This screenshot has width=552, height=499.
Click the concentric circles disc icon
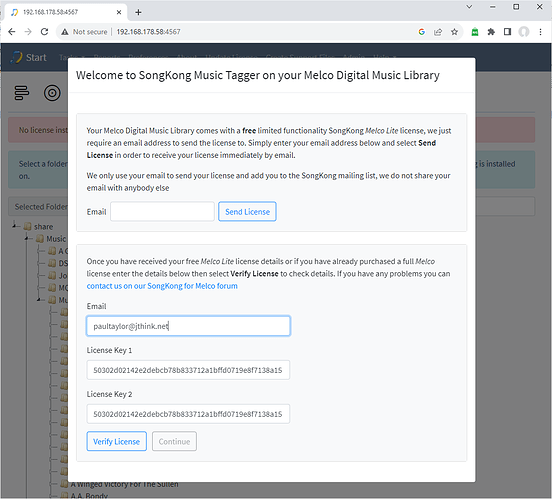pos(52,93)
